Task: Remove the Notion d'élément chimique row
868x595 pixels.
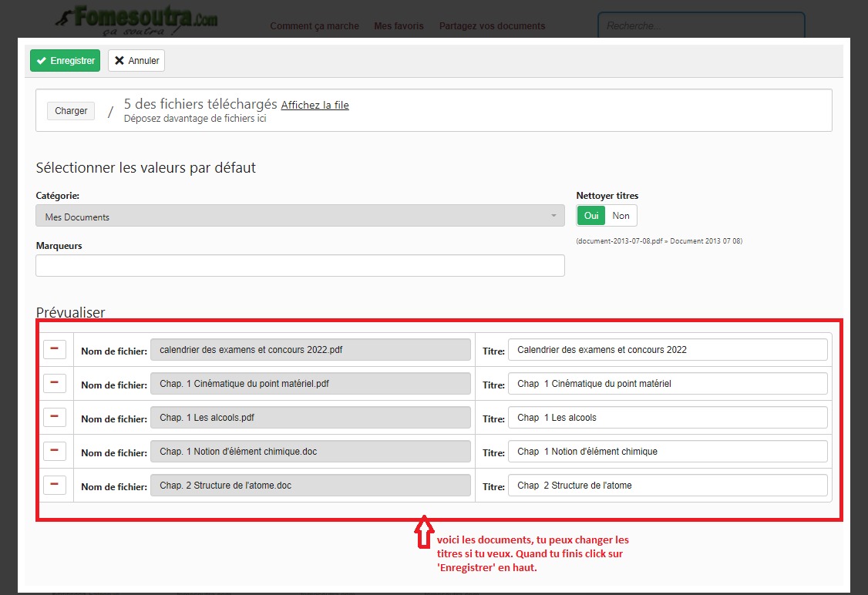Action: point(55,451)
